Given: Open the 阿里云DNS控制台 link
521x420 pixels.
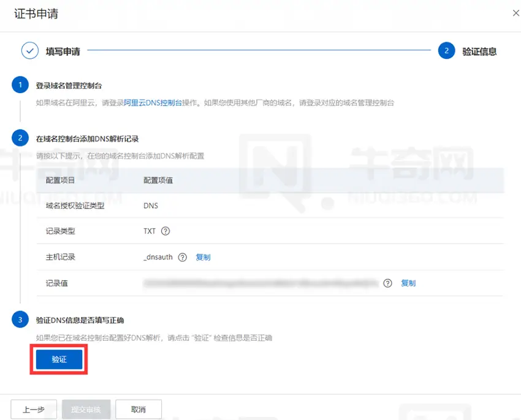Looking at the screenshot, I should point(153,102).
